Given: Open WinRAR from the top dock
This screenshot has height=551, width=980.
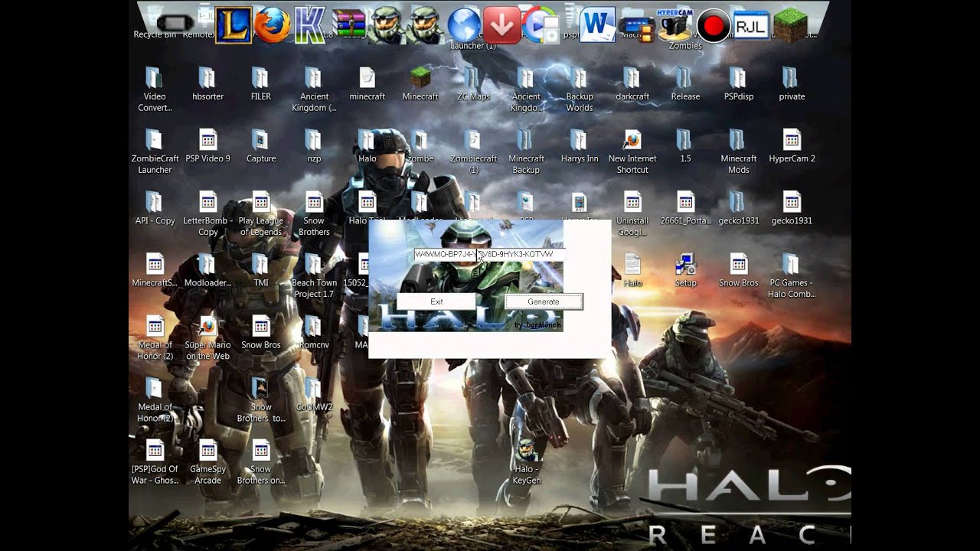Looking at the screenshot, I should (x=348, y=25).
